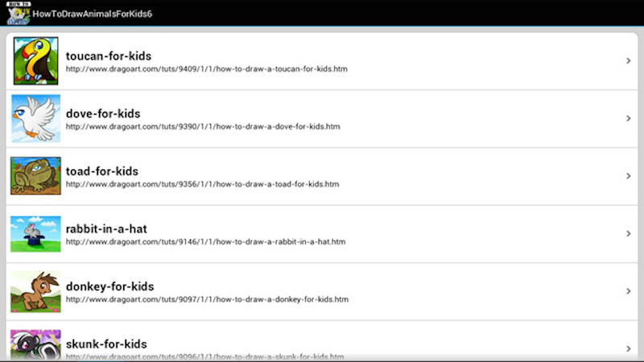644x362 pixels.
Task: Select the dove-for-kids title
Action: (x=103, y=113)
